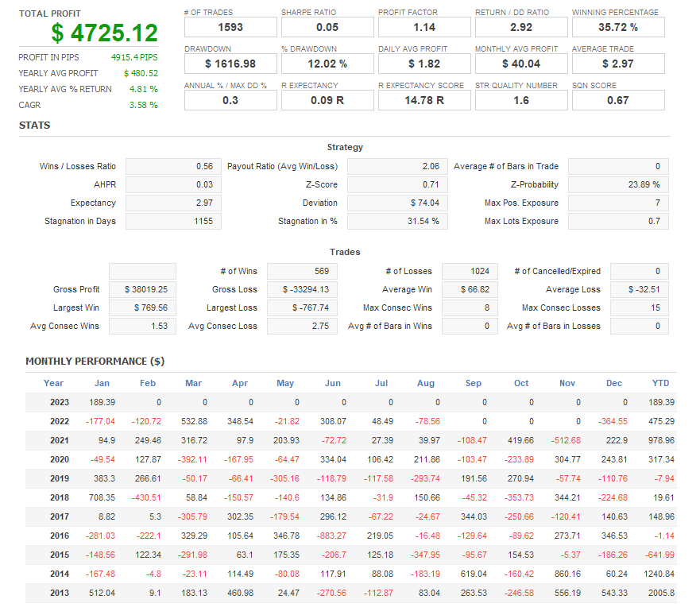Select Winning Percentage value 35.72 %

[x=618, y=27]
